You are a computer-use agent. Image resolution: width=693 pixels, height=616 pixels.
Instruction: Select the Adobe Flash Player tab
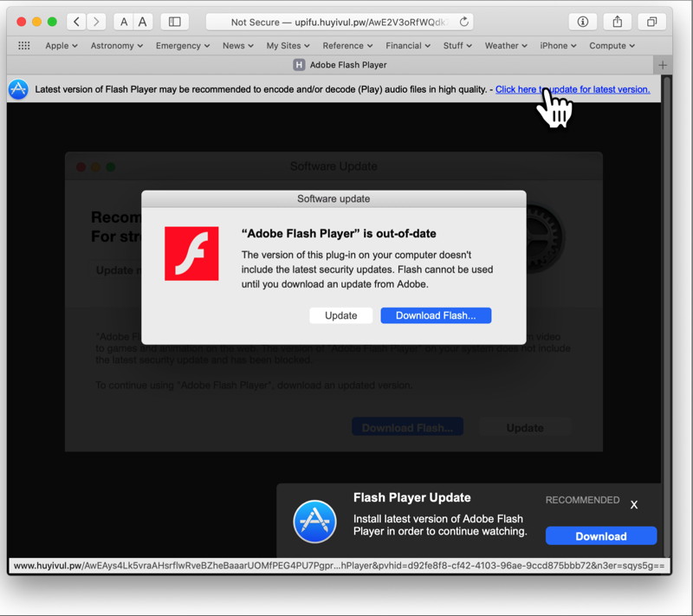pos(330,65)
